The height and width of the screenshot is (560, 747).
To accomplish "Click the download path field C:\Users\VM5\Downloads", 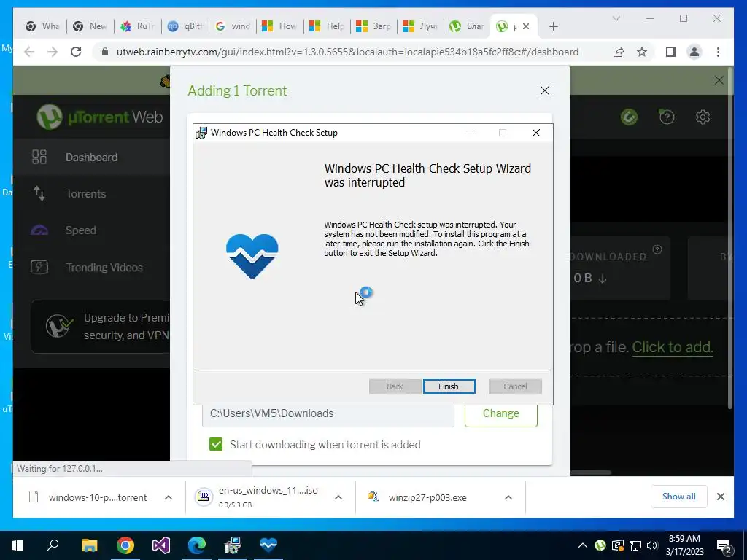I will click(328, 413).
